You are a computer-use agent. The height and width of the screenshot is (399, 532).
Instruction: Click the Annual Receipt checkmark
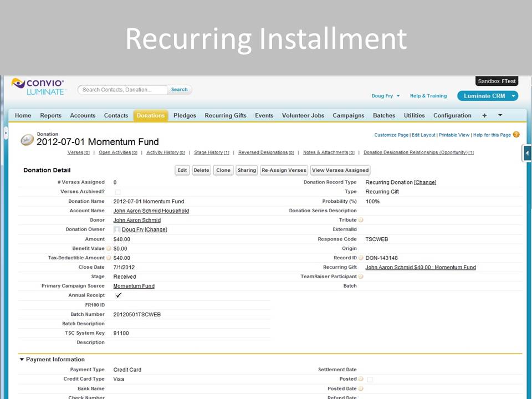coord(119,295)
